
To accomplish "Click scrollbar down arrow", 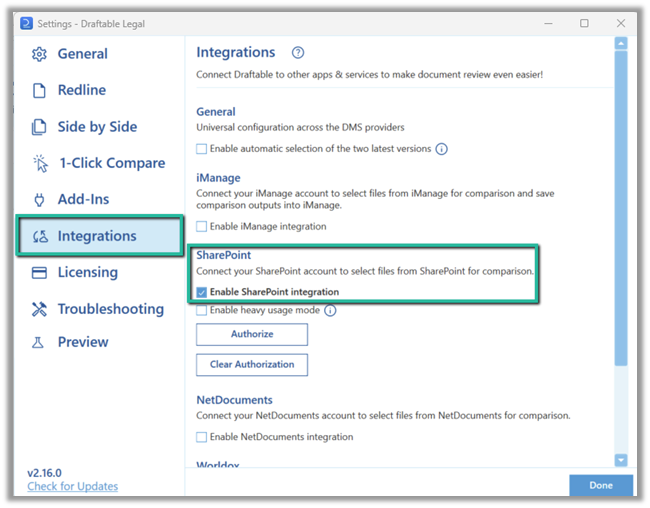I will click(x=621, y=459).
